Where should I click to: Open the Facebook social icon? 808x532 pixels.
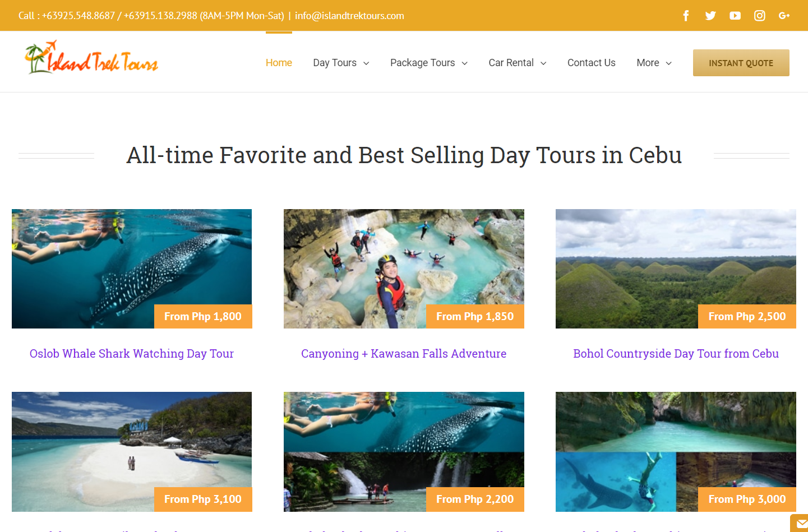point(686,16)
